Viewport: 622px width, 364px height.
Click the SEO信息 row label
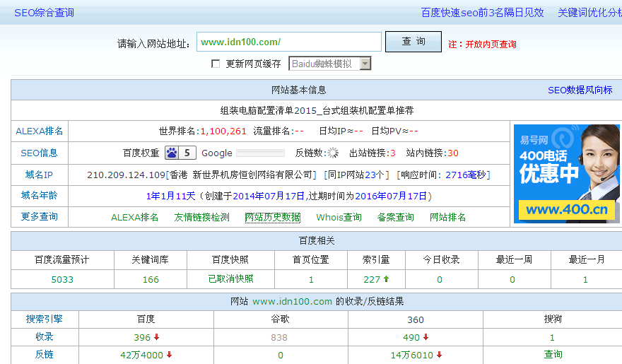40,153
